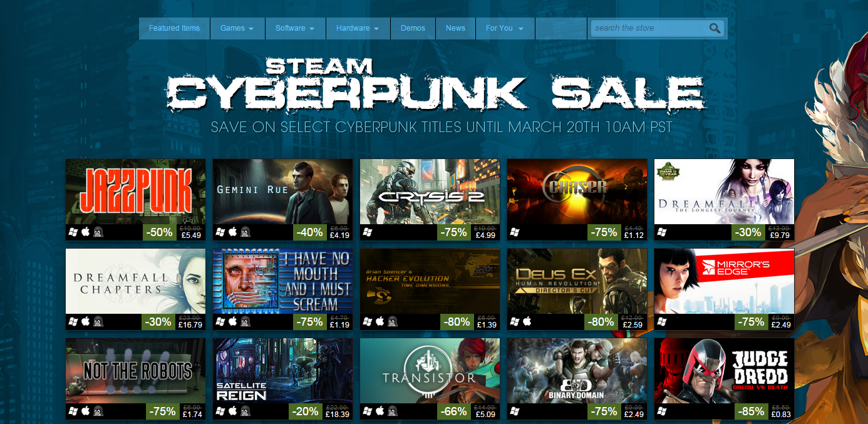Click Windows icon under I Have No Mouth
Viewport: 868px width, 424px height.
220,322
